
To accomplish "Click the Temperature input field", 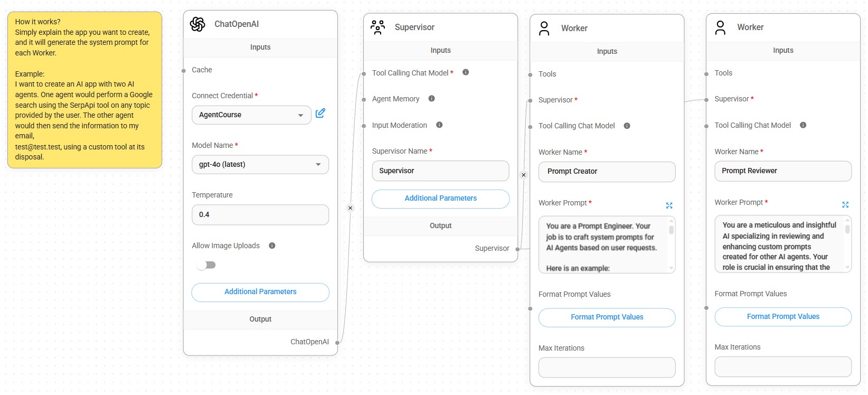I will tap(260, 215).
